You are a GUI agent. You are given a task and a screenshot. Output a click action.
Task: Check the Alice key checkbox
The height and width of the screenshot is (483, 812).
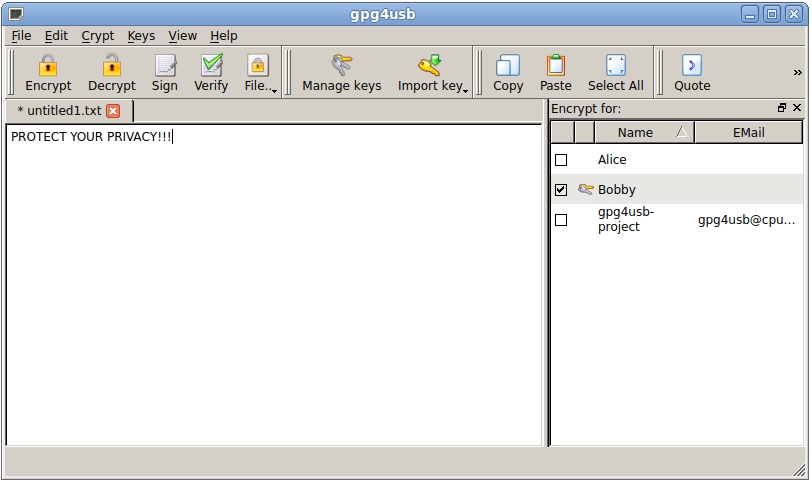pos(561,160)
